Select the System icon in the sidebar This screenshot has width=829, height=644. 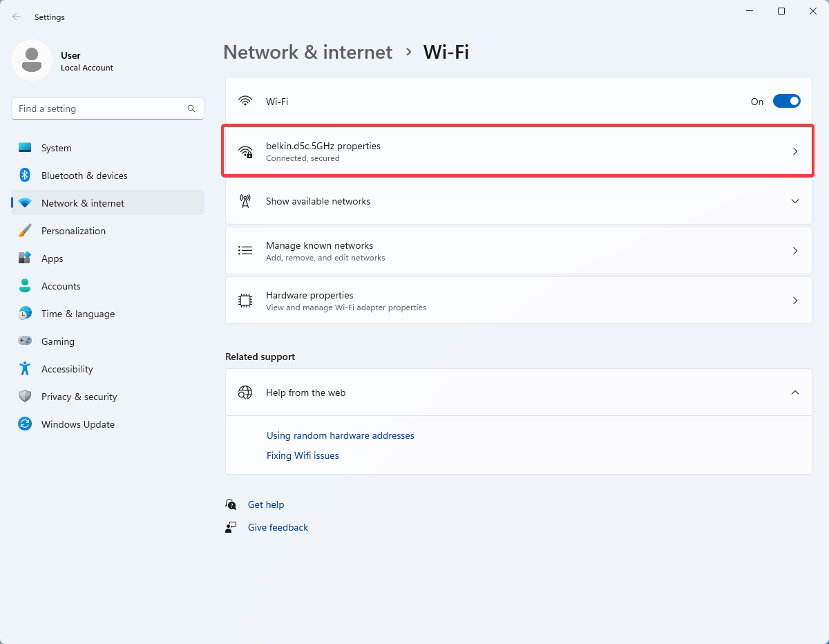tap(26, 147)
